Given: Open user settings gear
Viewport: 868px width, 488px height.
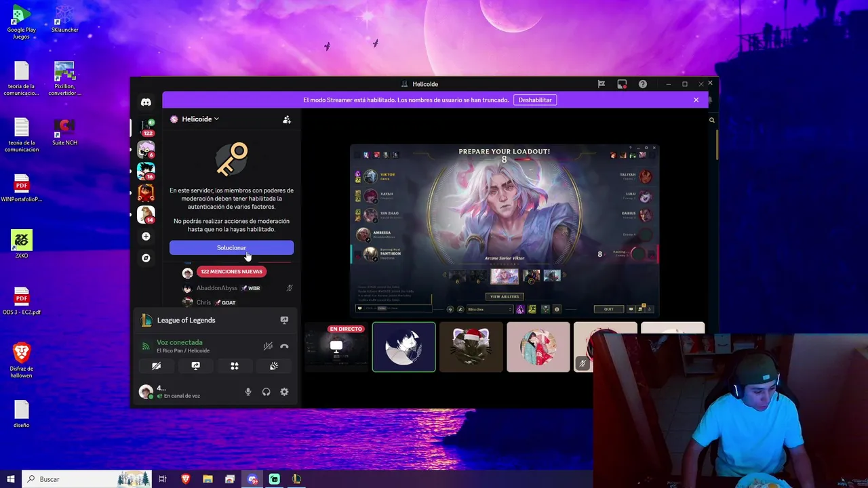Looking at the screenshot, I should 284,392.
